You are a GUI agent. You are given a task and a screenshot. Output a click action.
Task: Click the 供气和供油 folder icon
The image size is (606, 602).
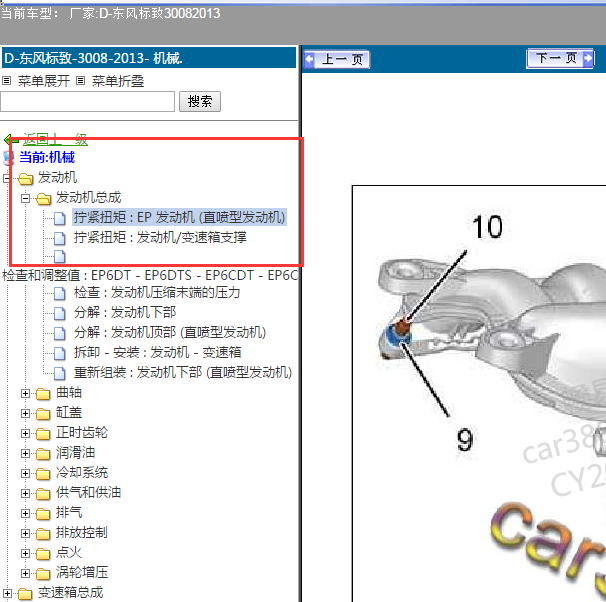(x=43, y=494)
